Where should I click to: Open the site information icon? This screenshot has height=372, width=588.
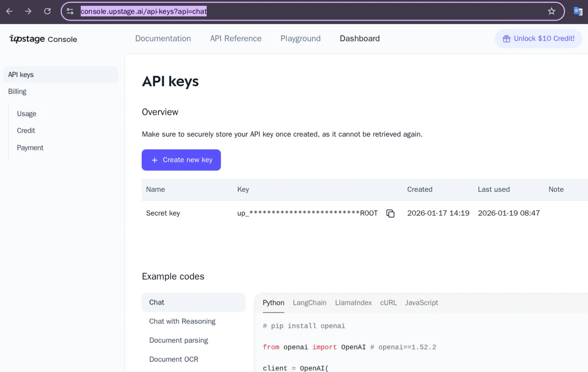70,11
